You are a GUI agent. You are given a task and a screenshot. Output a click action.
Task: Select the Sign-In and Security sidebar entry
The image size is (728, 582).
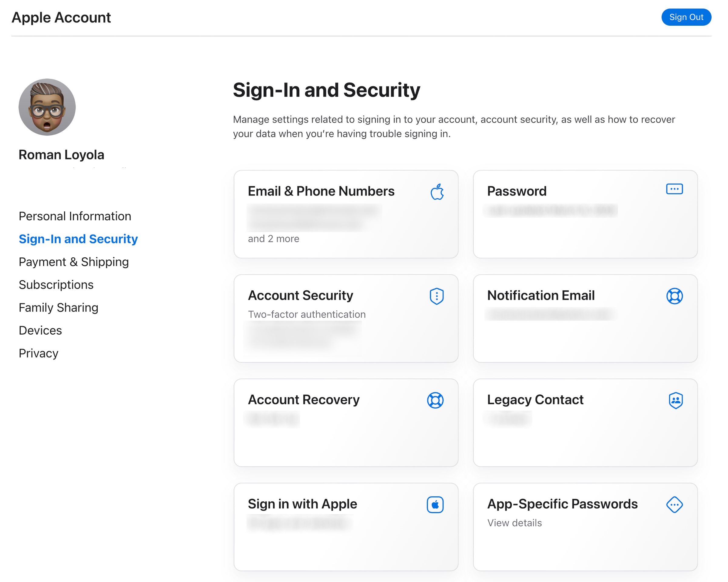point(78,239)
